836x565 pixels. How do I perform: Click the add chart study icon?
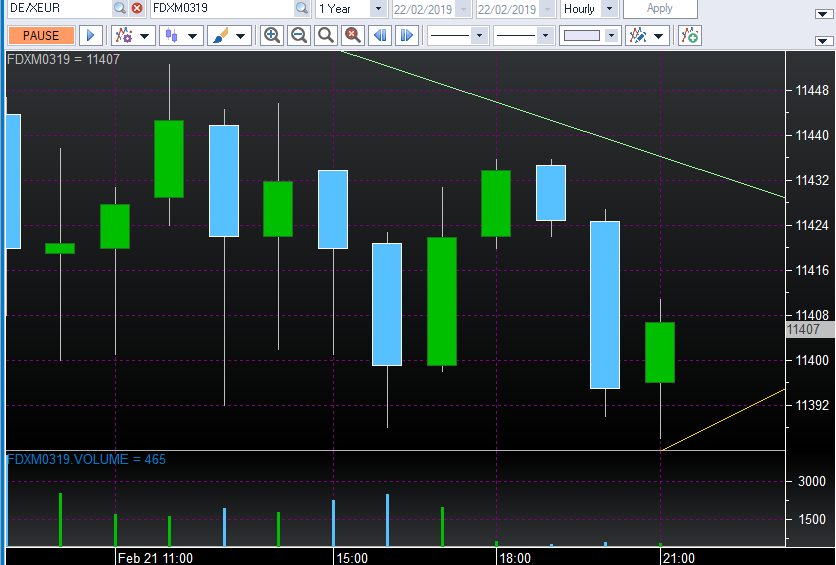point(690,36)
